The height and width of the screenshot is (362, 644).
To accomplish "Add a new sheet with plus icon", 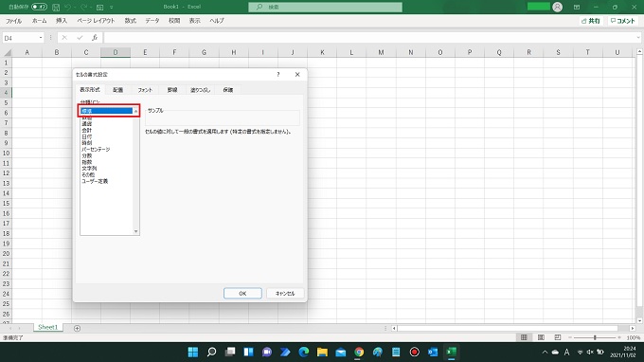I will pos(77,328).
